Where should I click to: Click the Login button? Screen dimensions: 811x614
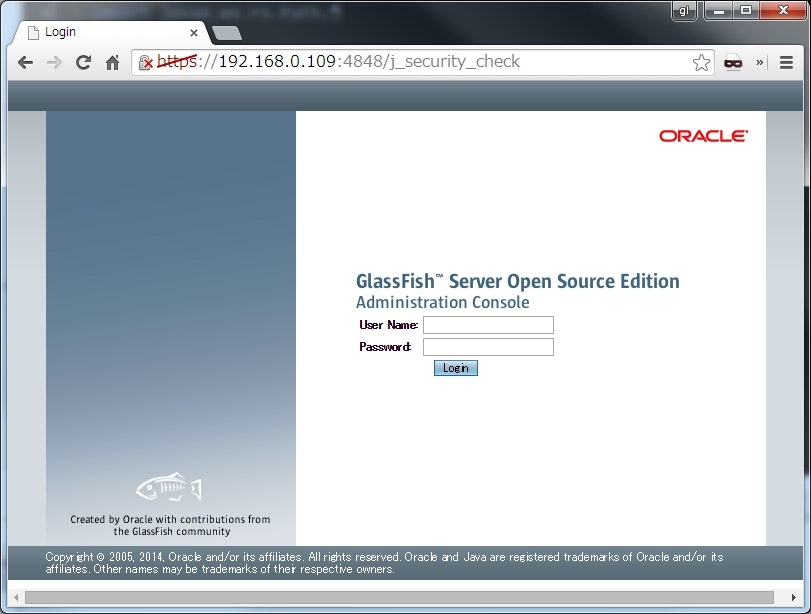point(456,368)
